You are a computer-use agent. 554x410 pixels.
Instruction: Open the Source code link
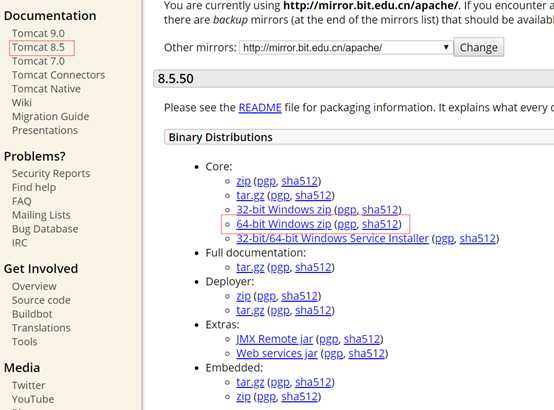pos(41,300)
